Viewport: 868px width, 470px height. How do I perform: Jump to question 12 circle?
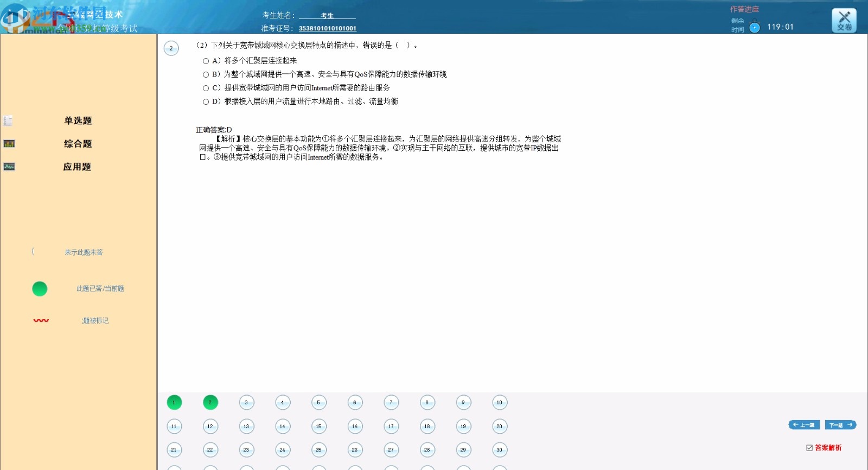(210, 426)
